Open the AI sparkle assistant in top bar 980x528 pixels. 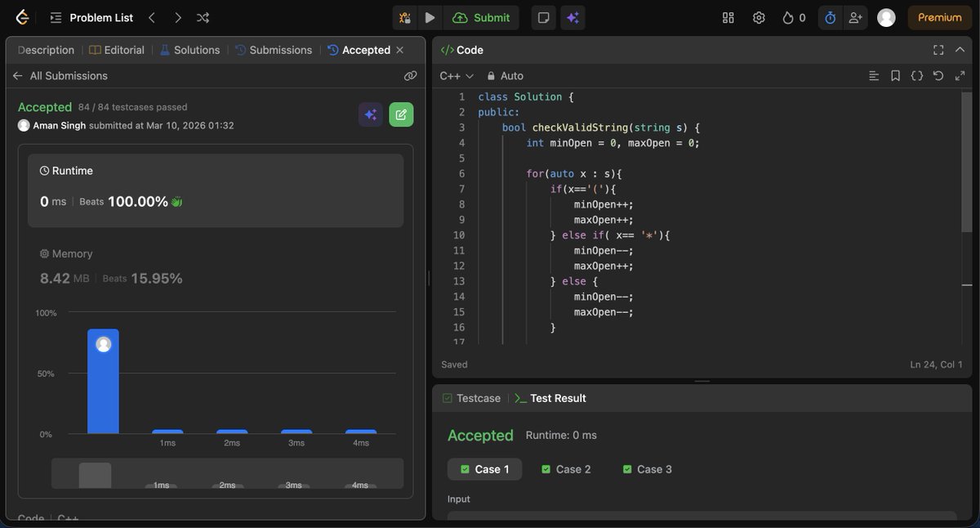(572, 17)
